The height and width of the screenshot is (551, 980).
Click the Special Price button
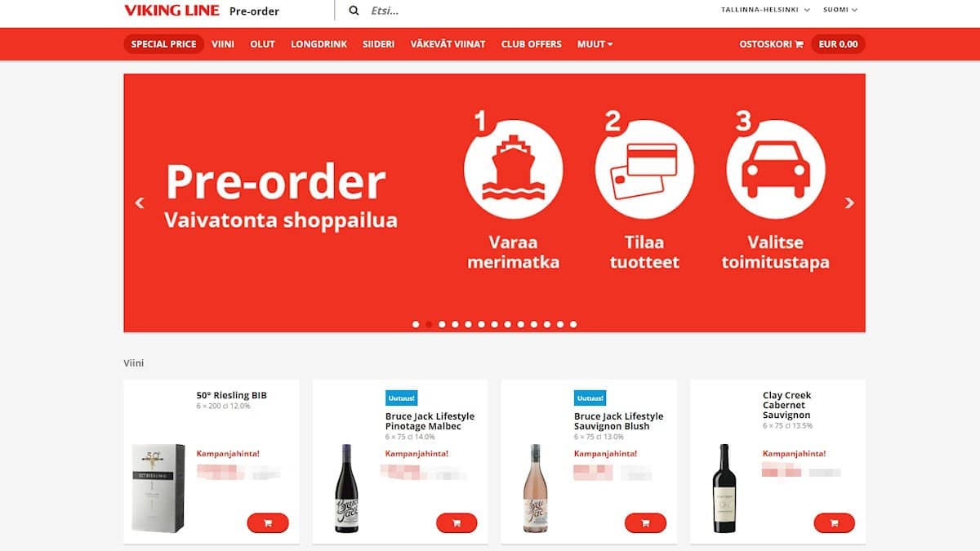(x=164, y=44)
